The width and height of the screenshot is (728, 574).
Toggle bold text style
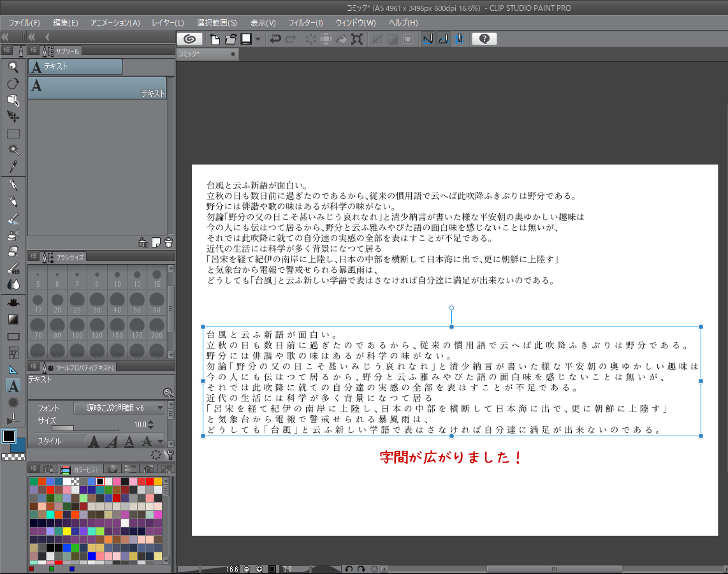(x=93, y=441)
